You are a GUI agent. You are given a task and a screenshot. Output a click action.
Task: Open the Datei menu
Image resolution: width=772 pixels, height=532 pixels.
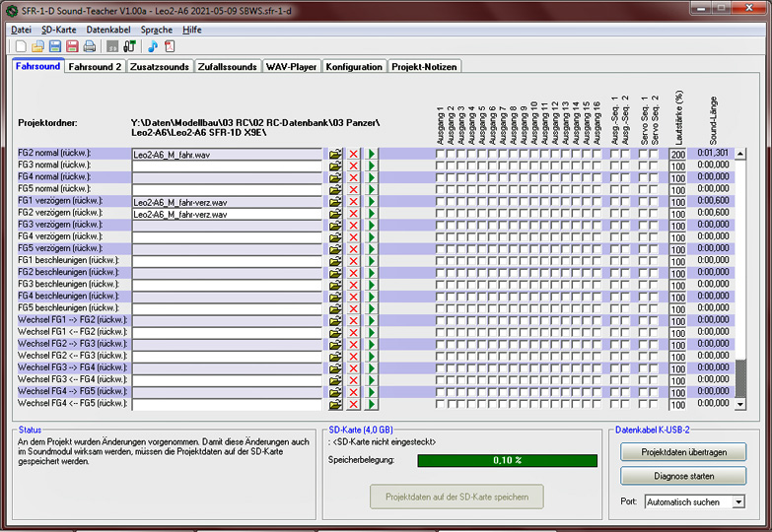point(21,30)
